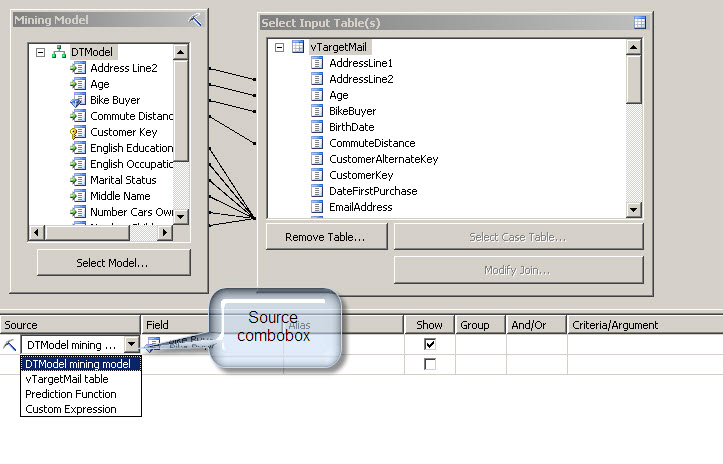Viewport: 723px width, 464px height.
Task: Click the Mining Model horizontal scroll left arrow
Action: (x=37, y=232)
